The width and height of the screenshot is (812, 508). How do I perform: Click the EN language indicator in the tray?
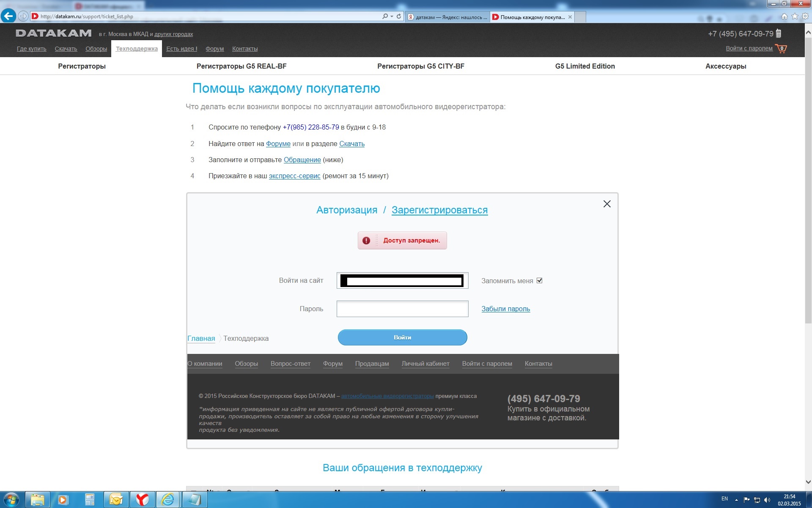(x=724, y=499)
